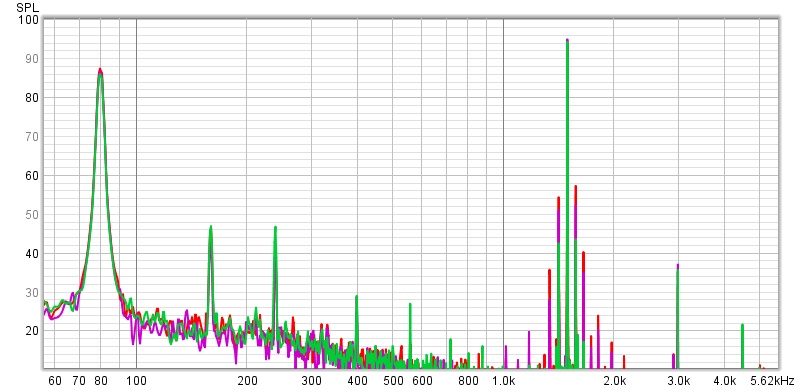The image size is (800, 392).
Task: Click the 500 frequency axis label
Action: point(393,381)
